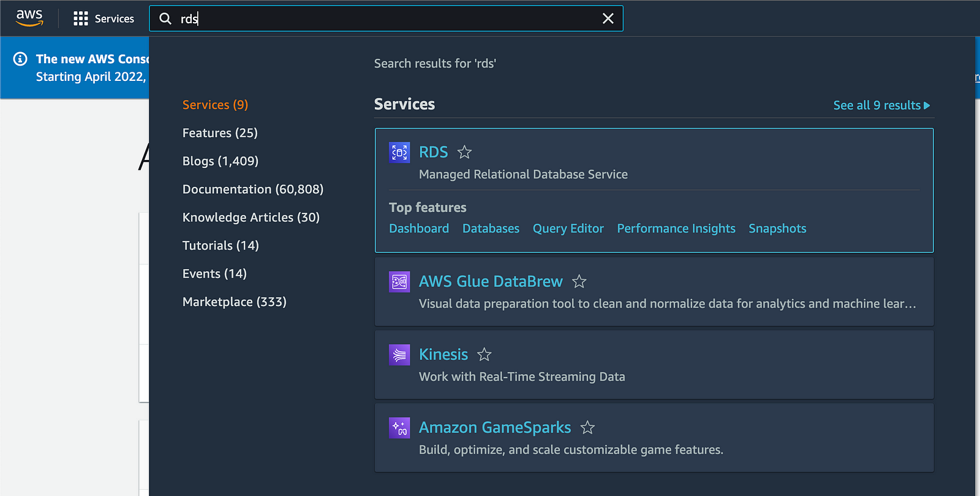Favorite RDS with the star toggle
The width and height of the screenshot is (980, 496).
tap(465, 152)
